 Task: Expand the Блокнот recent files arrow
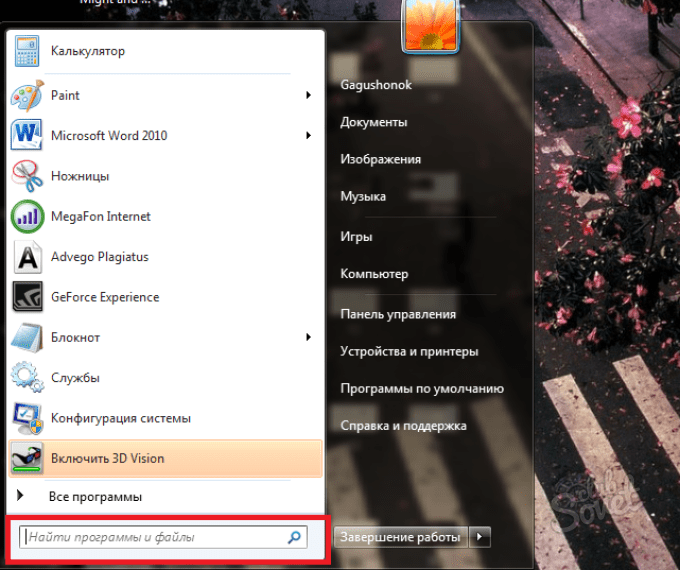click(308, 337)
